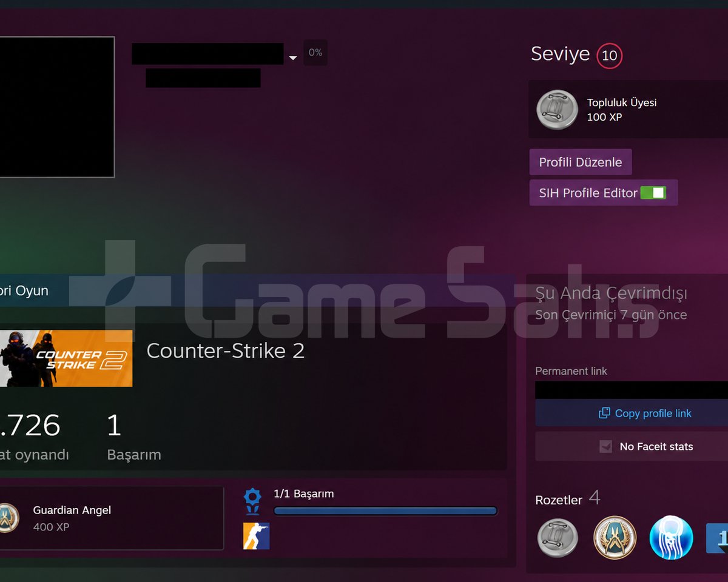Image resolution: width=728 pixels, height=582 pixels.
Task: Select the blue number badge under Rozetler
Action: [x=717, y=538]
